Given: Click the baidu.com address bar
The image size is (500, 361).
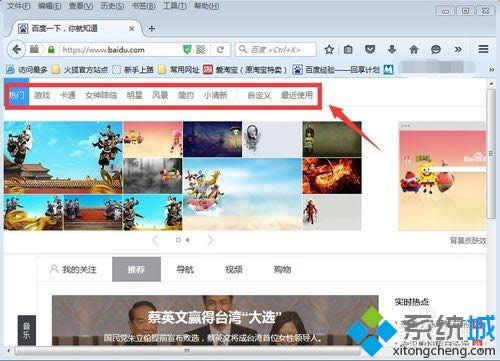Looking at the screenshot, I should [120, 50].
